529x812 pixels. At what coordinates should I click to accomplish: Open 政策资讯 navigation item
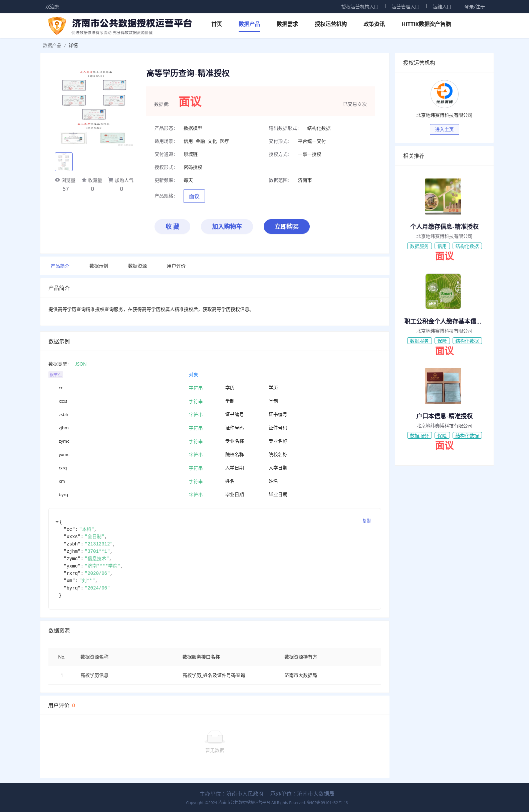tap(374, 24)
